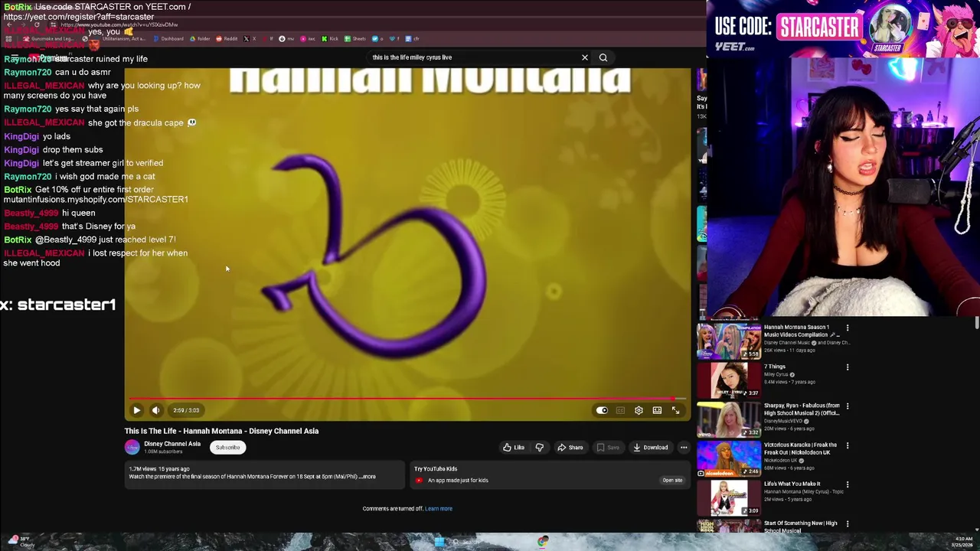Viewport: 980px width, 551px height.
Task: Open the Reddit bookmark
Action: coord(227,38)
